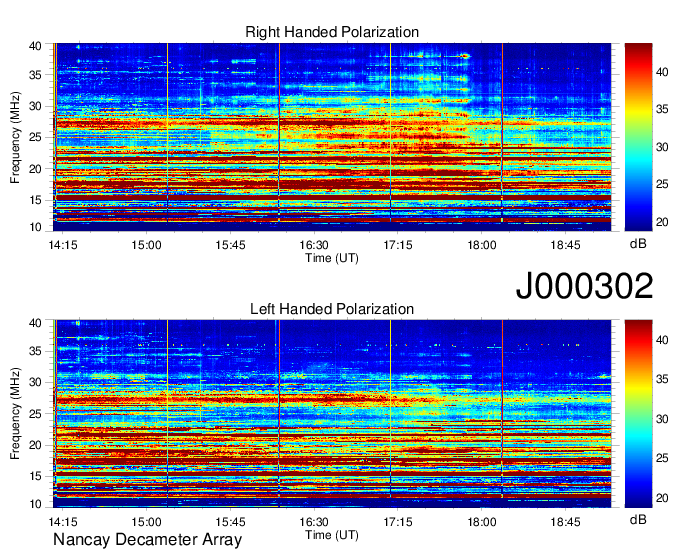Click the 10 frequency tick on bottom plot

[x=35, y=504]
